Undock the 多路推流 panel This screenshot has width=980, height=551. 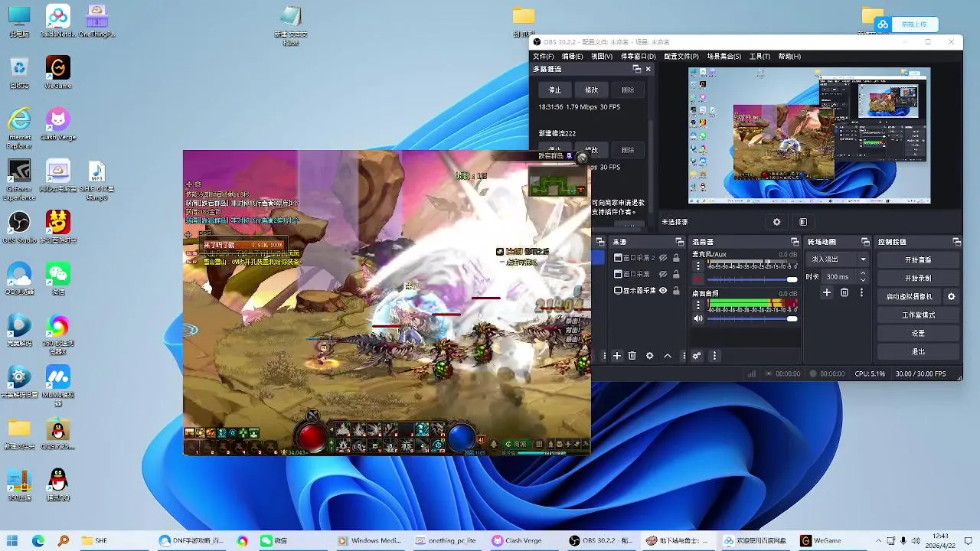click(636, 69)
